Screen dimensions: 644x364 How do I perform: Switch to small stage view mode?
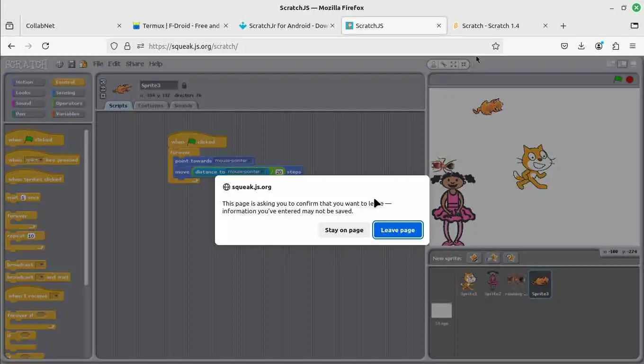tap(611, 64)
